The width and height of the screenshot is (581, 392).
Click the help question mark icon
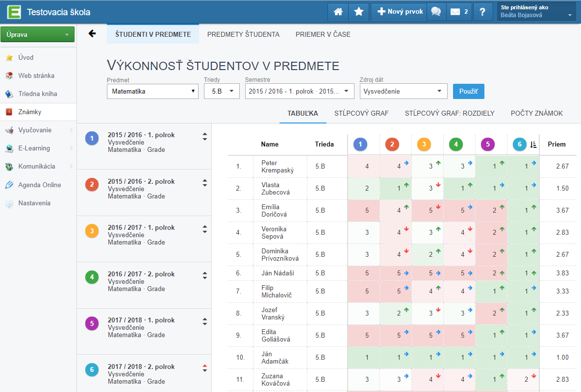click(482, 12)
